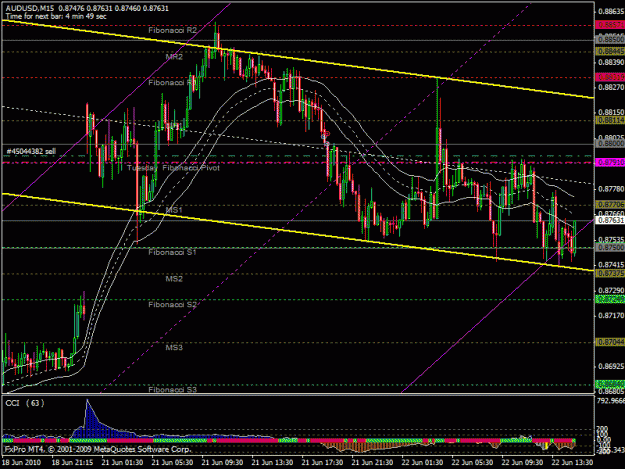Click the '22 Jun 05:30' time axis label
Viewport: 625px width, 469px height.
[472, 462]
